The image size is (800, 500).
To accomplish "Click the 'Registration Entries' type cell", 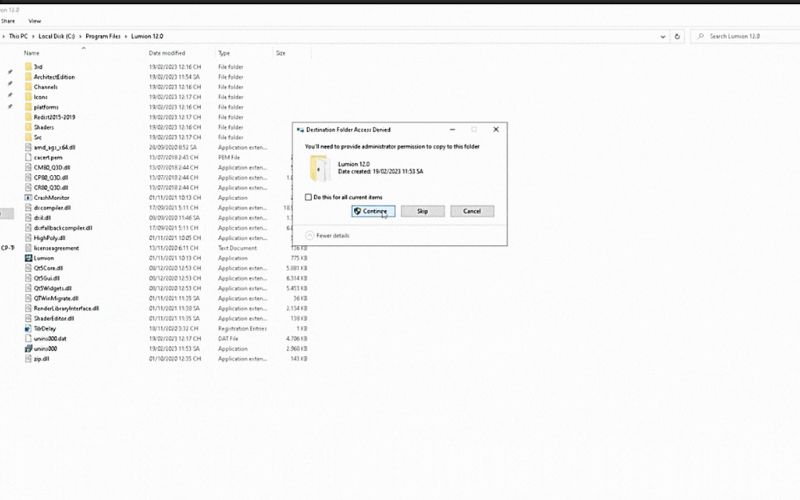I will [242, 329].
